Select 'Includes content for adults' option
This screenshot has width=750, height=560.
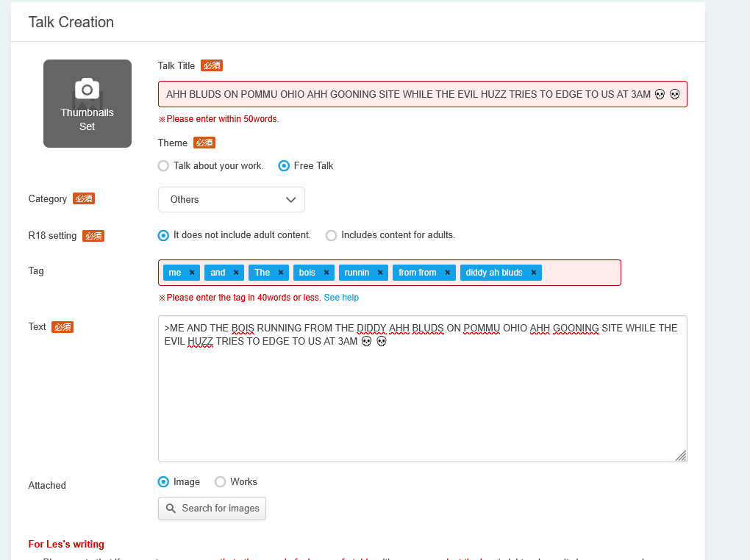pos(332,235)
